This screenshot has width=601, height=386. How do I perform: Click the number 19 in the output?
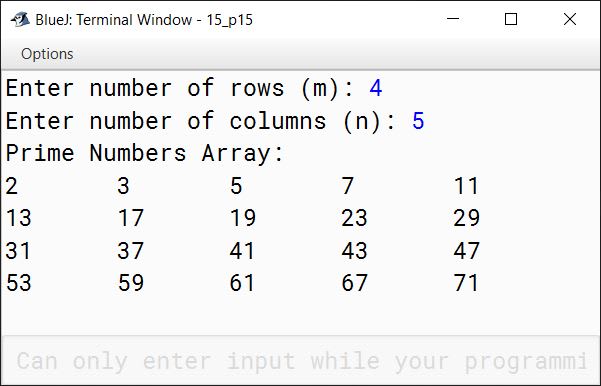243,218
